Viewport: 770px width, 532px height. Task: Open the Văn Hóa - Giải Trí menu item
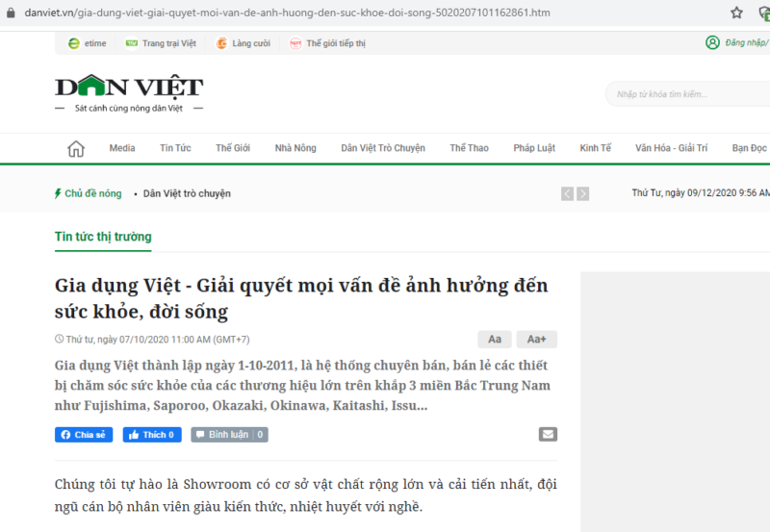coord(671,148)
